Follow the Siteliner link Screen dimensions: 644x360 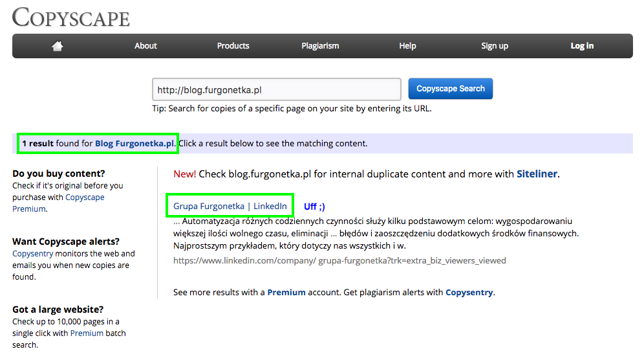pos(537,174)
